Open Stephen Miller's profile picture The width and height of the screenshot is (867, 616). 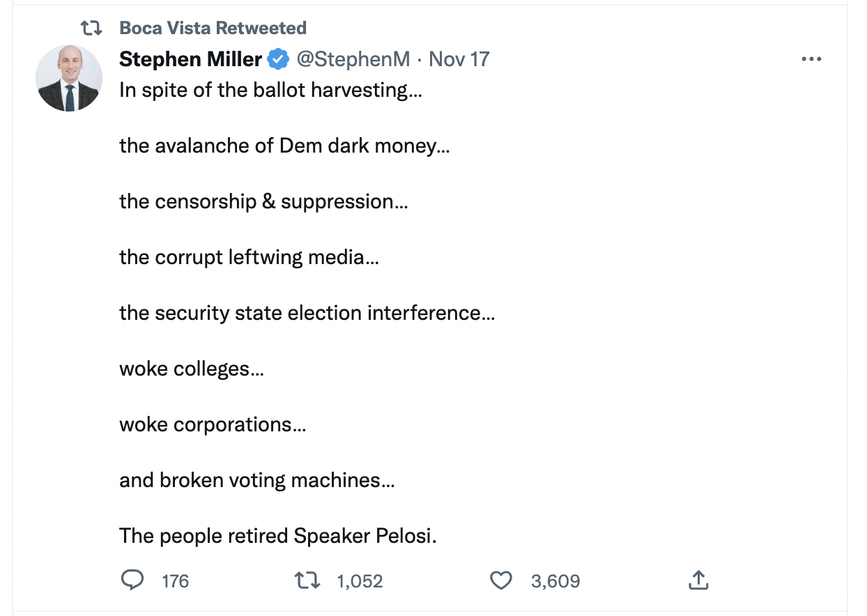click(x=68, y=77)
